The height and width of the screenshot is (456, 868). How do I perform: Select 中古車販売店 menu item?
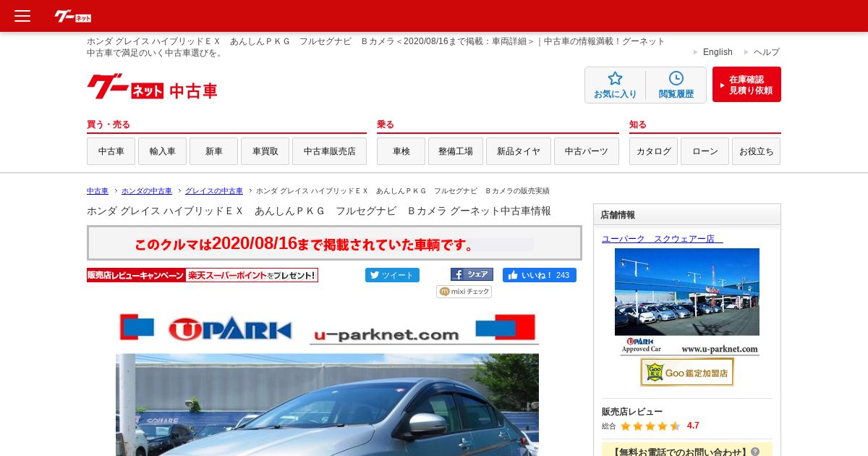[330, 151]
